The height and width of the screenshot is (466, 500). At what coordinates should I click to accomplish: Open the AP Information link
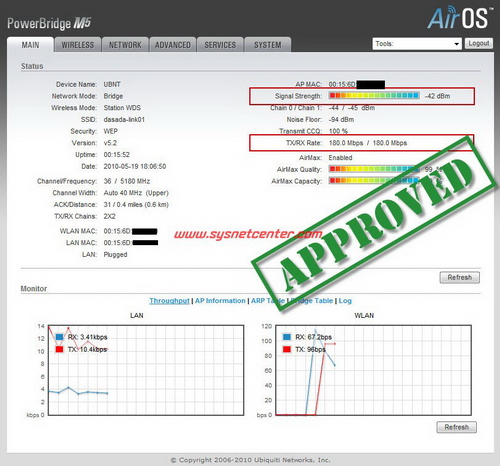pyautogui.click(x=220, y=301)
